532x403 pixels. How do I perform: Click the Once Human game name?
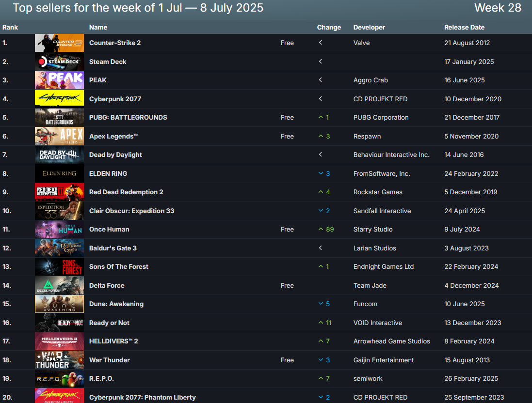(109, 229)
